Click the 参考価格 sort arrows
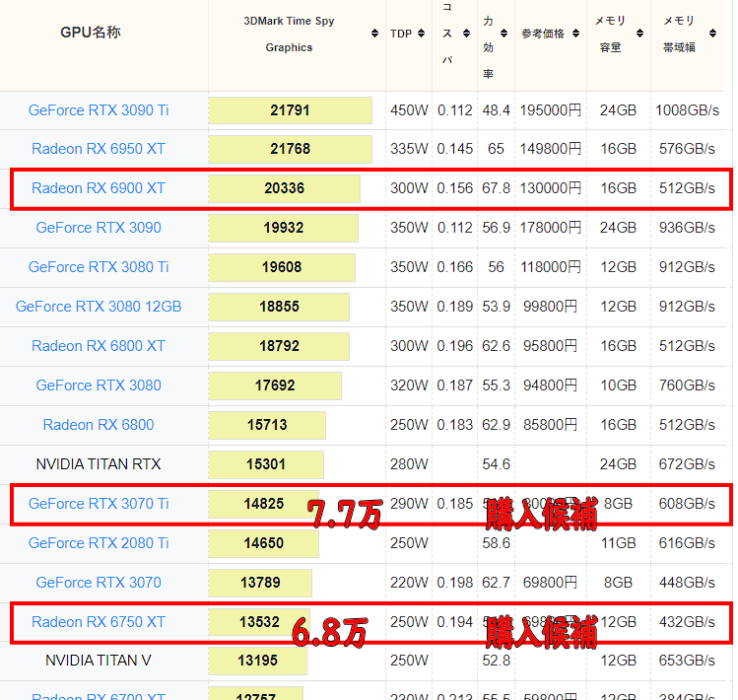Image resolution: width=738 pixels, height=700 pixels. (575, 34)
